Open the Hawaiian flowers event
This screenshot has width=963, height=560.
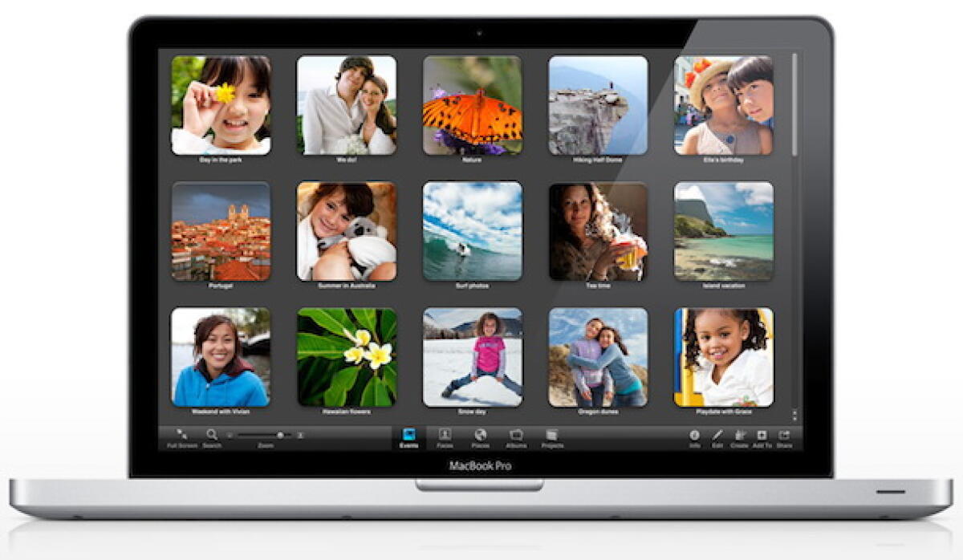pos(347,357)
